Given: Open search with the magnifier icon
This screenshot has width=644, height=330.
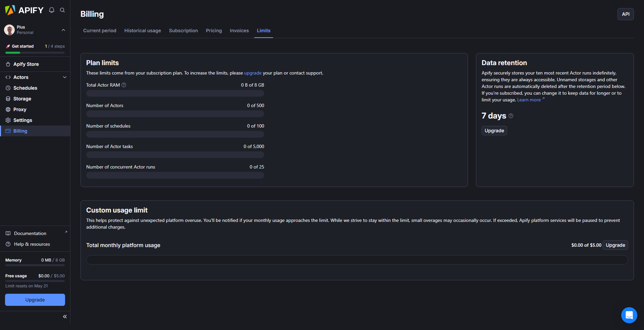Looking at the screenshot, I should pyautogui.click(x=62, y=10).
